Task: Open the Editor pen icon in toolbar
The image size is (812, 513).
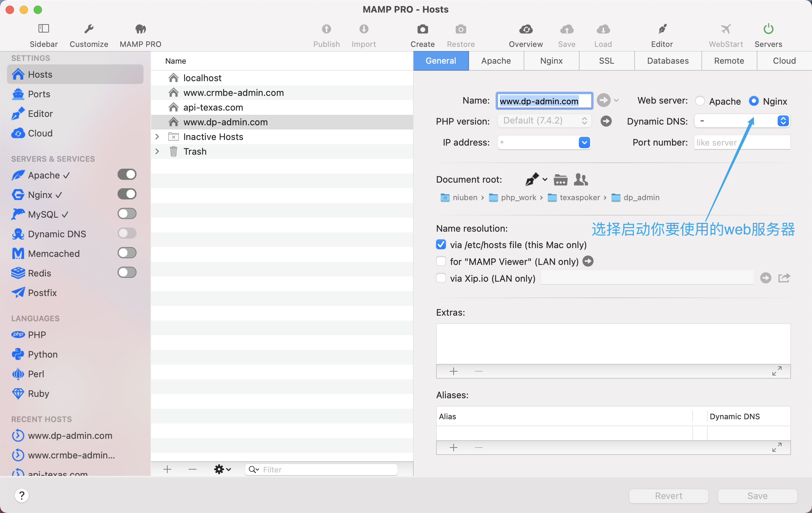Action: [662, 29]
